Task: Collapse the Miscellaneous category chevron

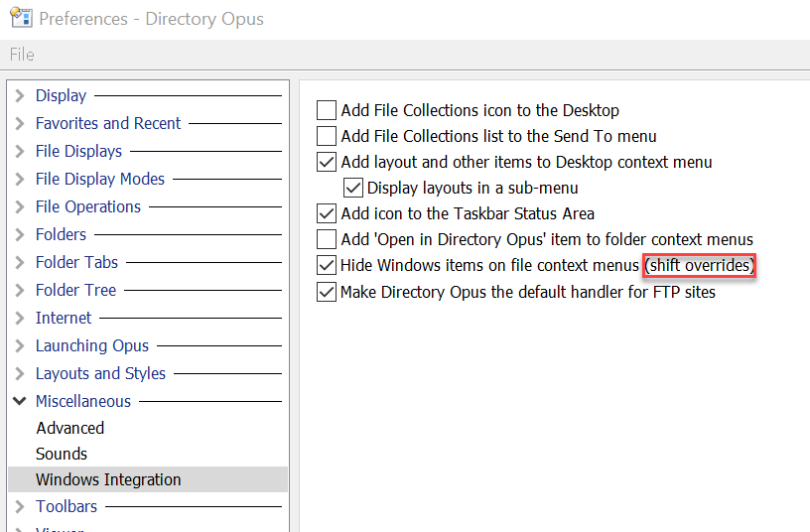Action: tap(20, 401)
